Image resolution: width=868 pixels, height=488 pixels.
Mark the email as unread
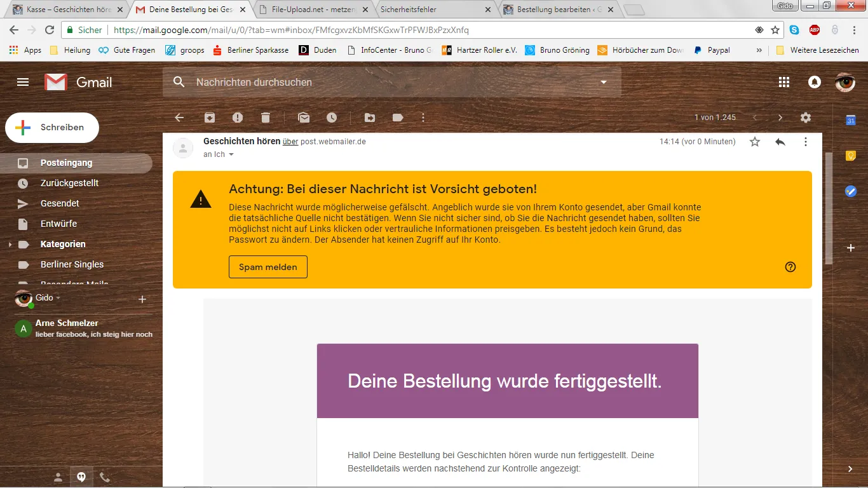click(304, 118)
